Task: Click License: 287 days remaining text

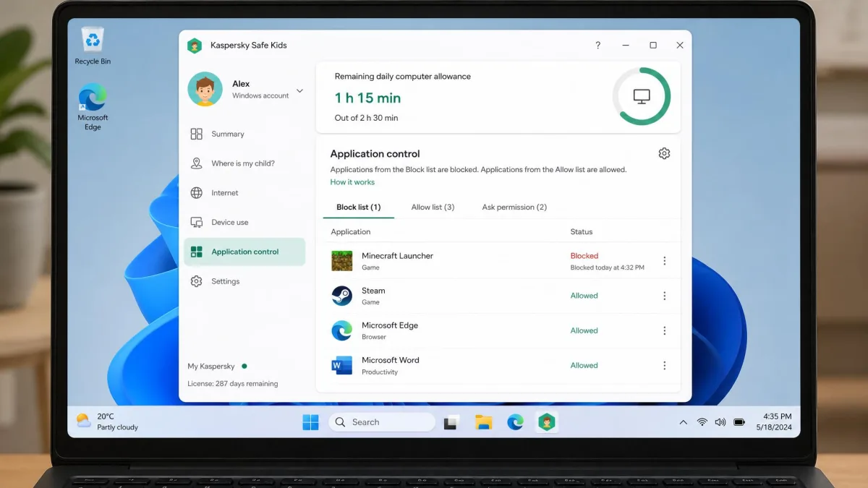Action: [232, 384]
